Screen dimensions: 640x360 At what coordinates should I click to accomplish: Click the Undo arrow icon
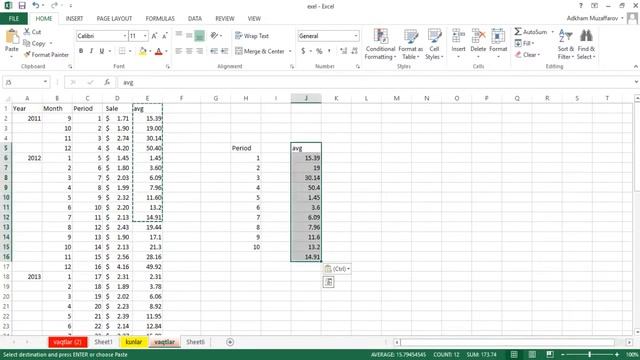36,6
